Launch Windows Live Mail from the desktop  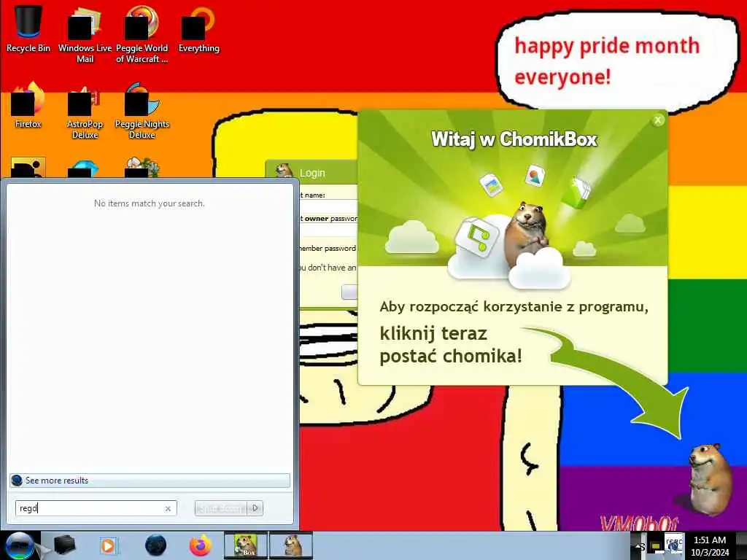point(85,34)
